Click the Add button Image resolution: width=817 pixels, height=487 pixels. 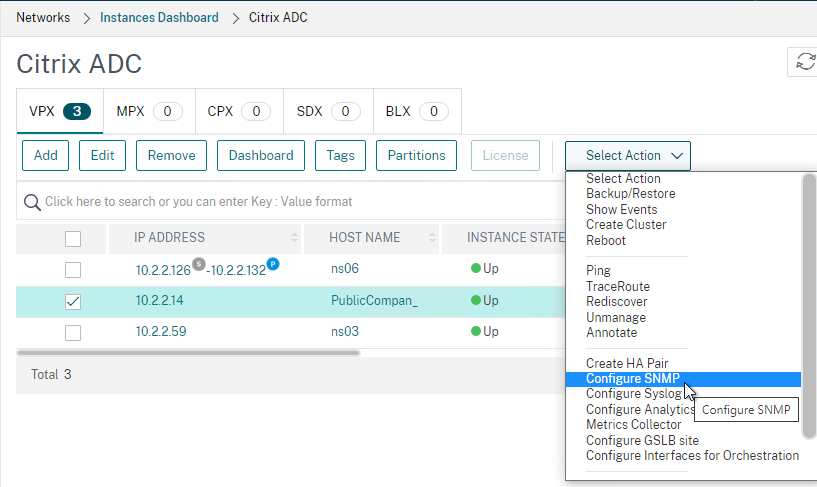(x=45, y=156)
